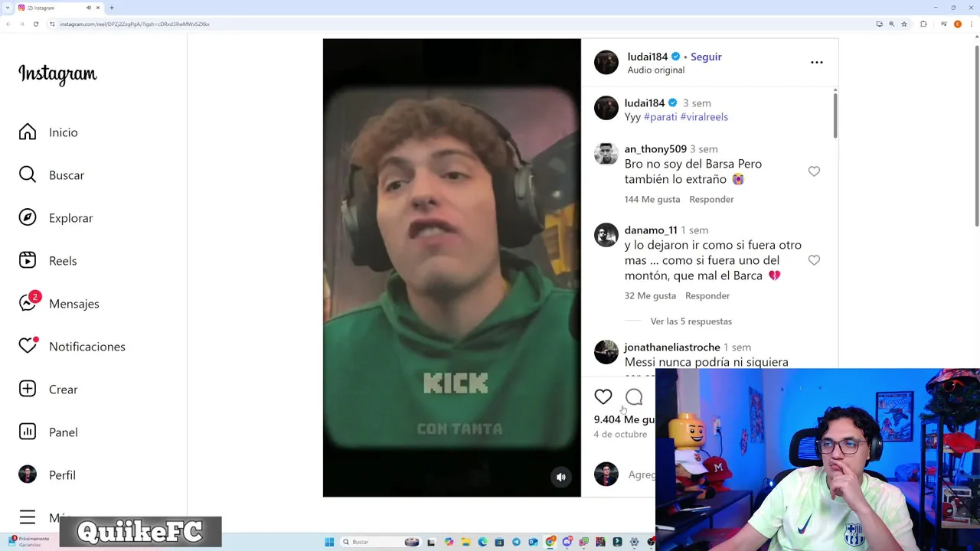
Task: Open Telegram from taskbar
Action: tap(516, 542)
